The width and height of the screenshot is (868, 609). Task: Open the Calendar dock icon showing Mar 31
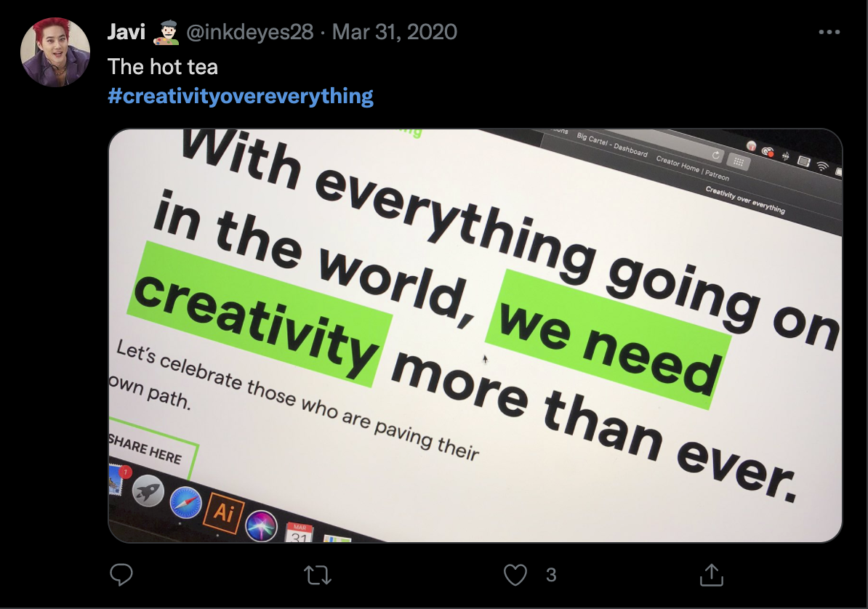pyautogui.click(x=300, y=533)
